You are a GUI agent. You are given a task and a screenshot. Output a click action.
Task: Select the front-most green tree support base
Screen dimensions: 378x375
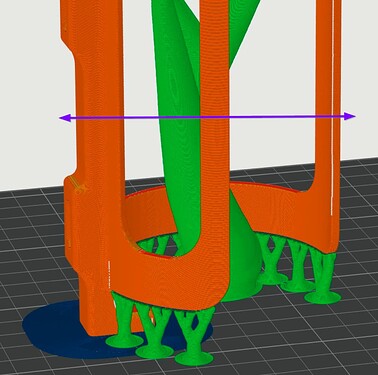coord(194,359)
